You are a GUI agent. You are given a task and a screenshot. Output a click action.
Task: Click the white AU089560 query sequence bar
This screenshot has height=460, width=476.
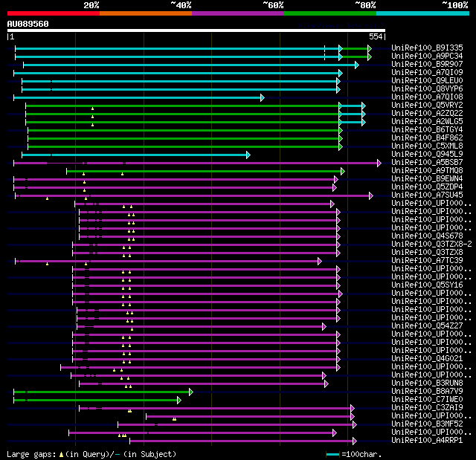coord(196,30)
